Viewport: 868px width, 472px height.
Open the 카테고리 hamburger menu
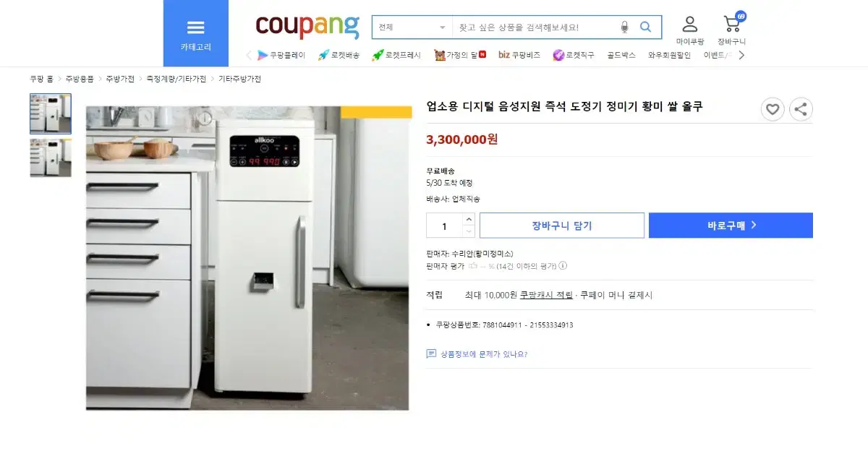[195, 33]
